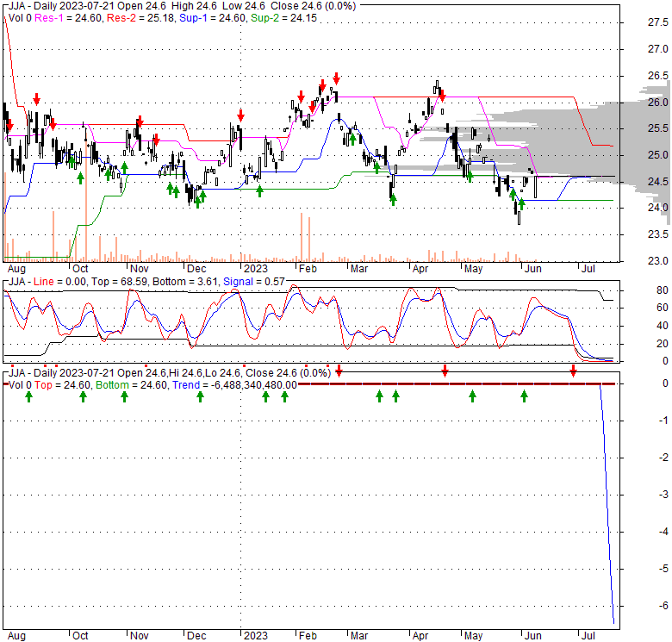Select 'Dec' on the trend chart month axis
The height and width of the screenshot is (642, 672).
pyautogui.click(x=196, y=636)
